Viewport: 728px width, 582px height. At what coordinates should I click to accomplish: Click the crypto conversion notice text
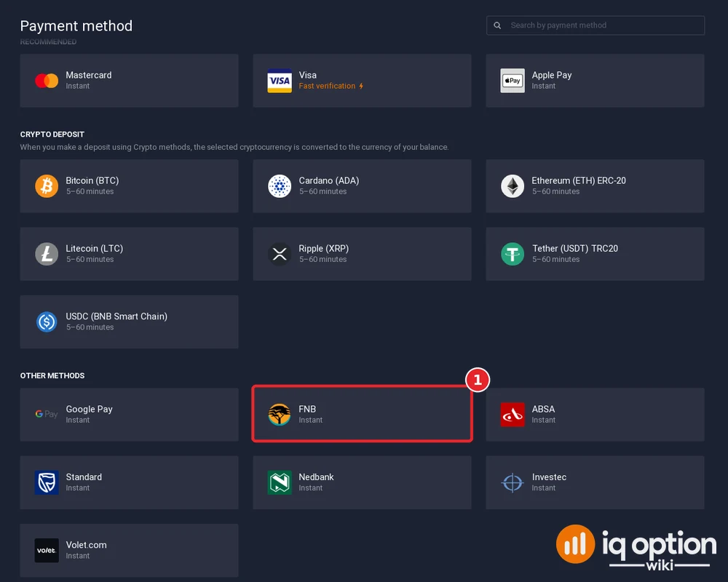234,147
